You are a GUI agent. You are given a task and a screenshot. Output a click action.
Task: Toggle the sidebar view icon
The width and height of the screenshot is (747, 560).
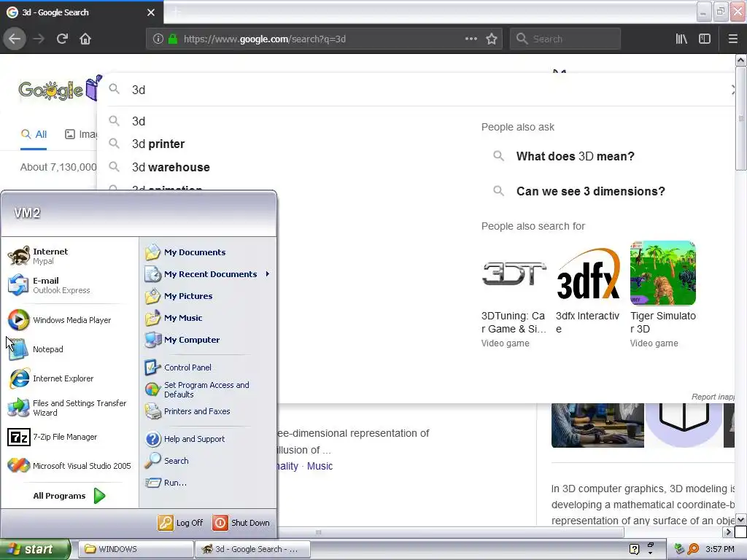[x=705, y=39]
